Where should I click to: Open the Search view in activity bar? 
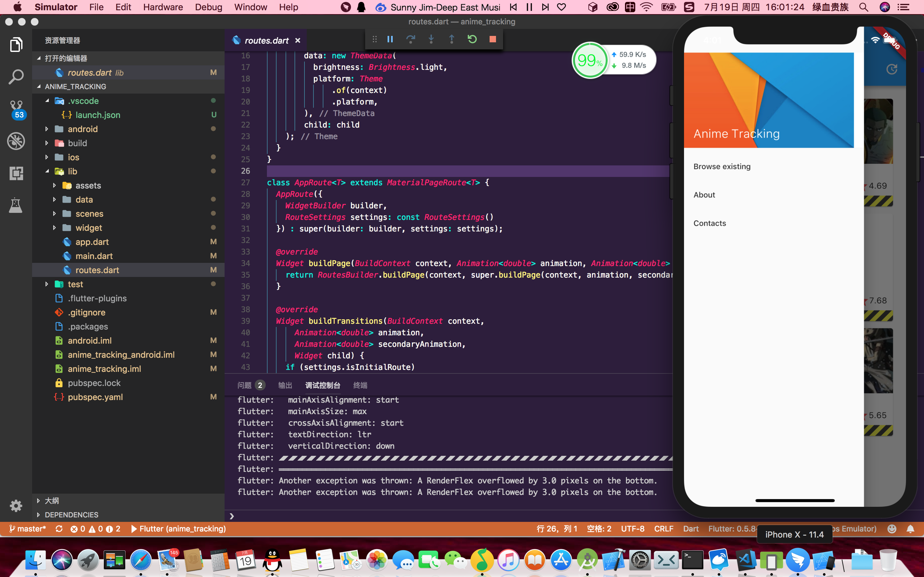[16, 77]
